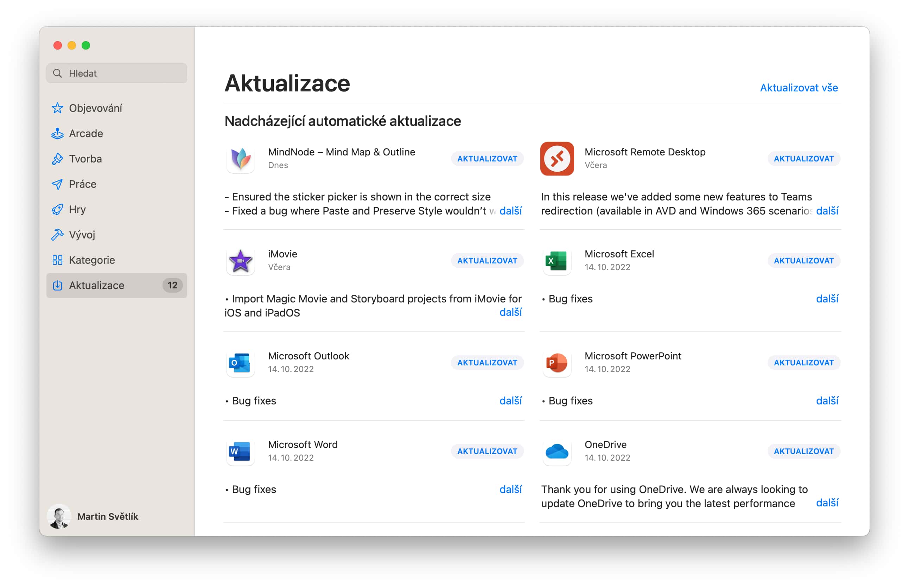Click Aktualizovat button for Microsoft Remote Desktop
This screenshot has width=909, height=588.
(803, 159)
